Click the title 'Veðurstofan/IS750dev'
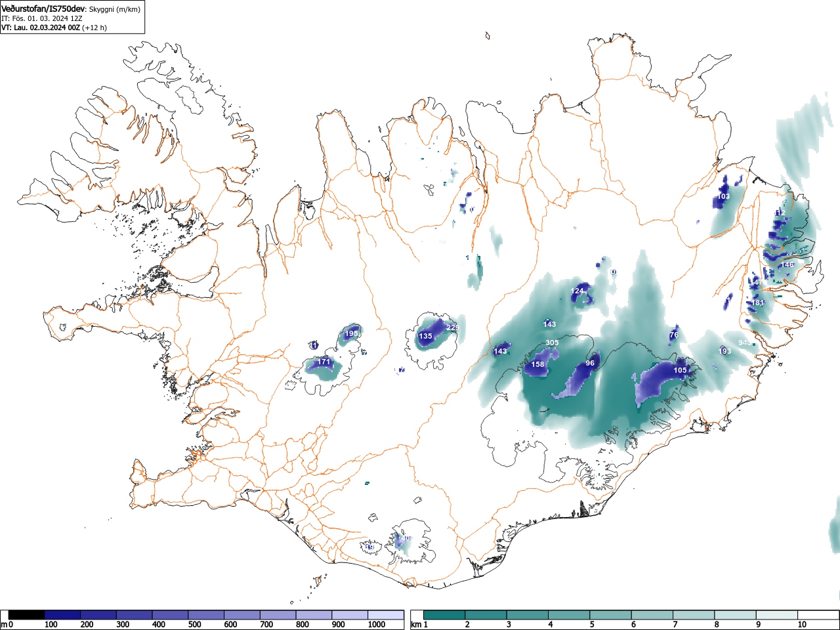 43,9
